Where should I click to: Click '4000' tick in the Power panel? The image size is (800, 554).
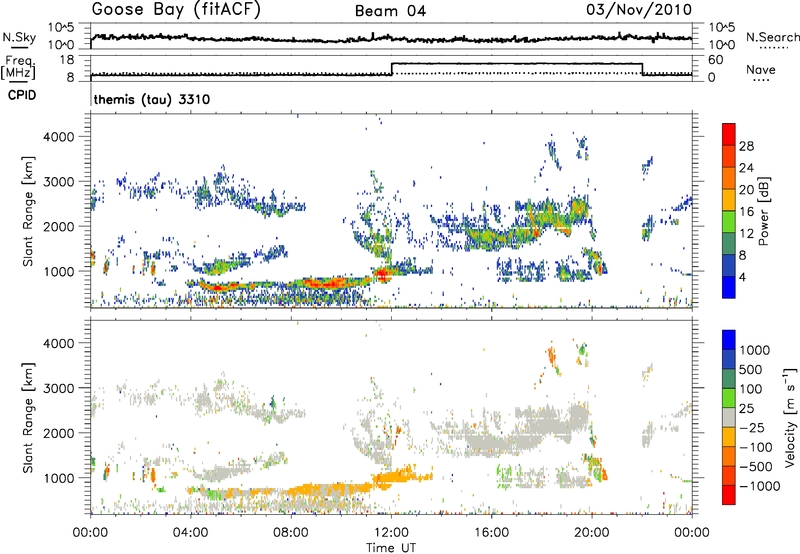click(58, 137)
